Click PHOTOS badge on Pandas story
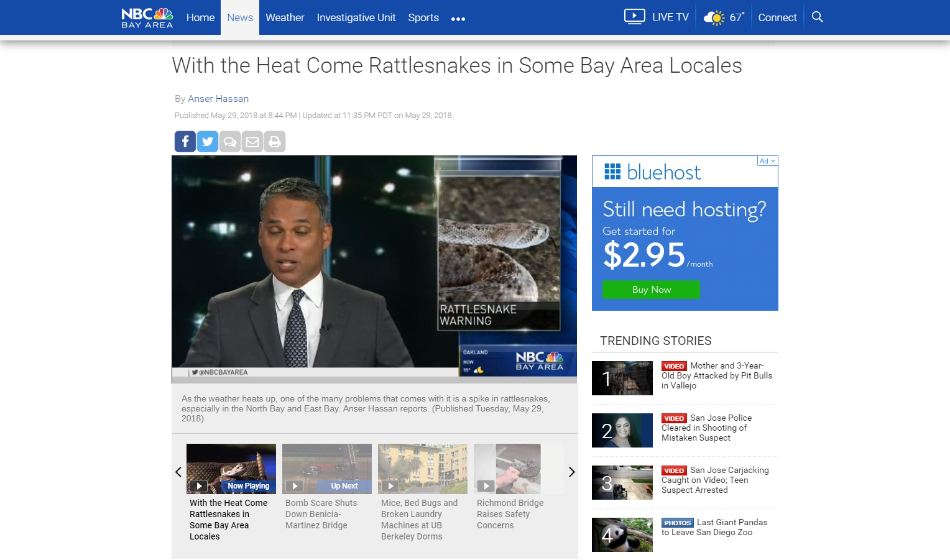950x560 pixels. [x=677, y=523]
